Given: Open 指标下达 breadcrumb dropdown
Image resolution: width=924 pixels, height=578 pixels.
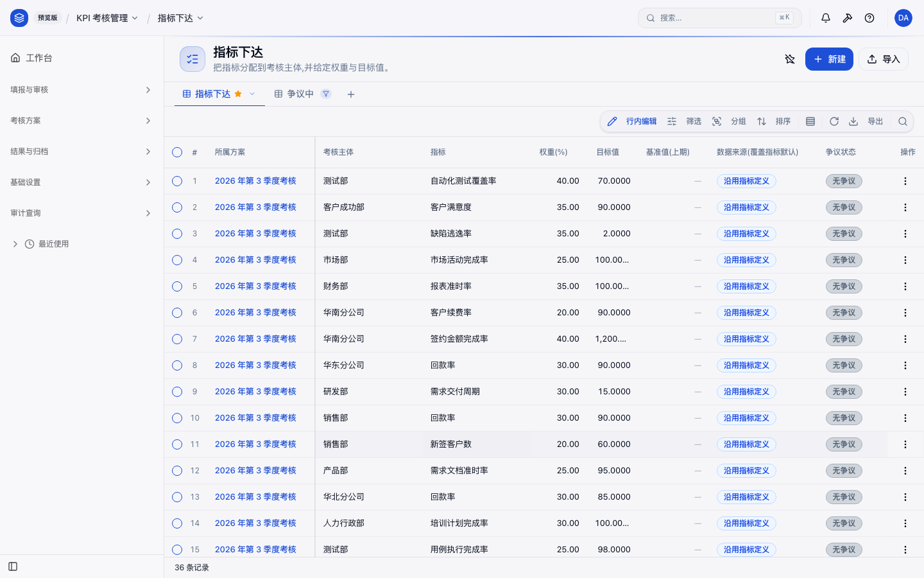Looking at the screenshot, I should [x=180, y=18].
